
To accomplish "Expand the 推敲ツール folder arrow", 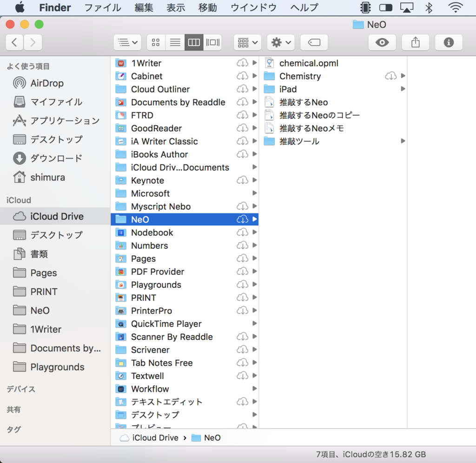I will (403, 141).
